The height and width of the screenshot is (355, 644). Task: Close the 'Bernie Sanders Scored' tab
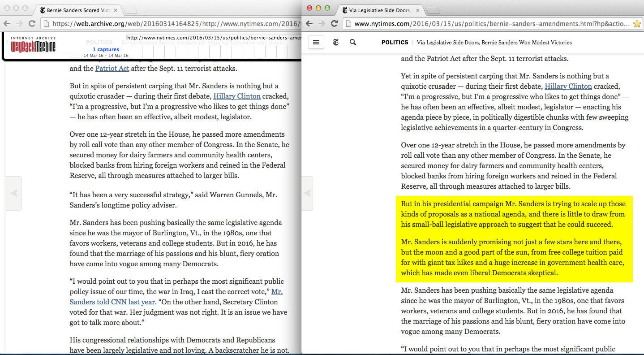[116, 10]
